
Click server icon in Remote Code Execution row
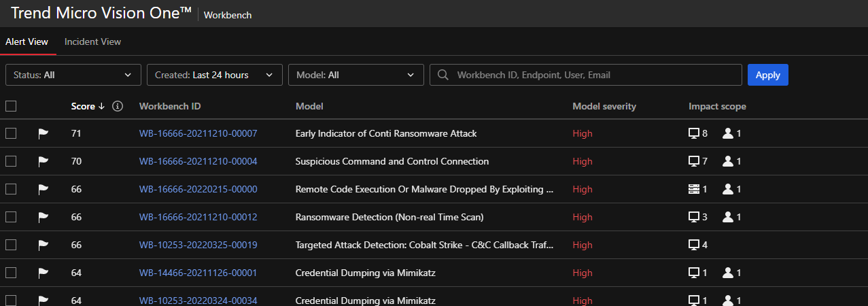click(694, 190)
